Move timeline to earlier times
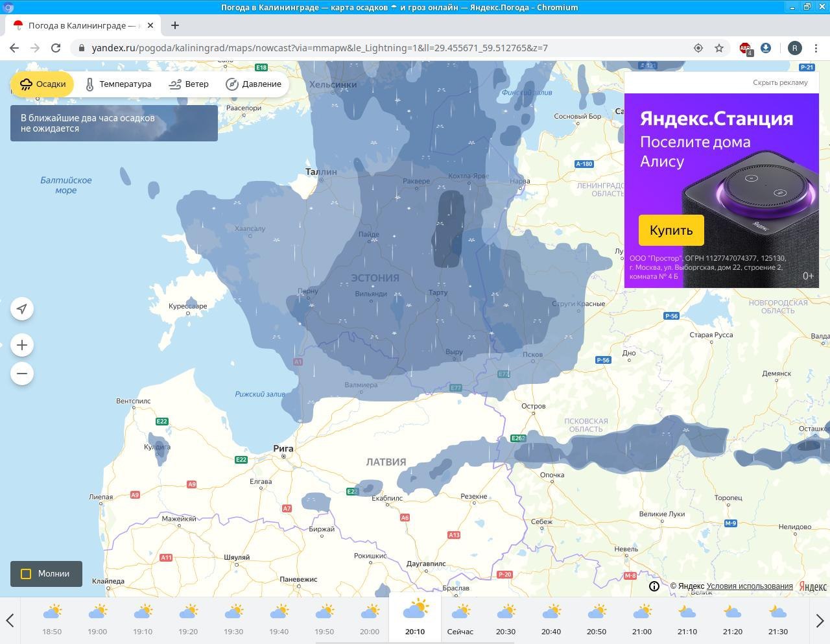830x644 pixels. (x=10, y=621)
